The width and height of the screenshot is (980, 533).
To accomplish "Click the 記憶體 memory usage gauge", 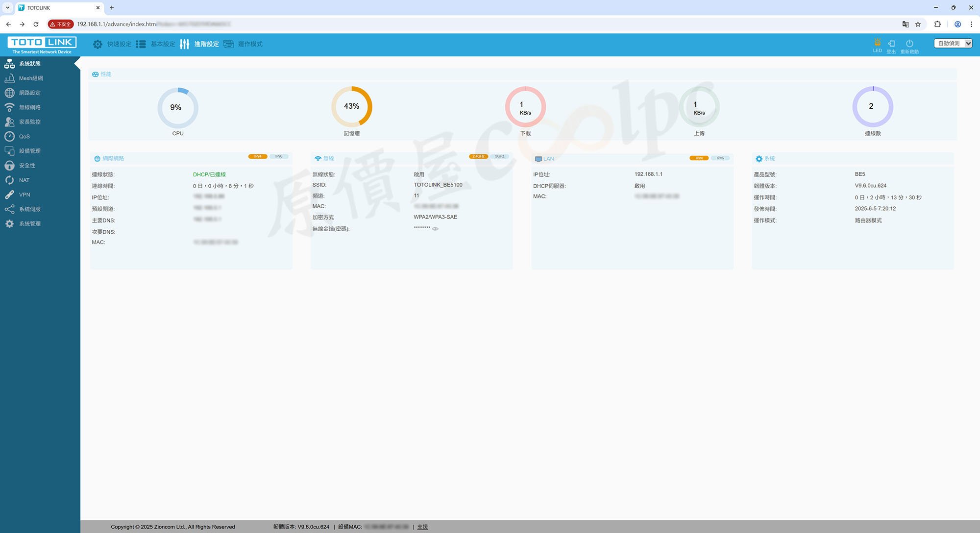I will [351, 107].
